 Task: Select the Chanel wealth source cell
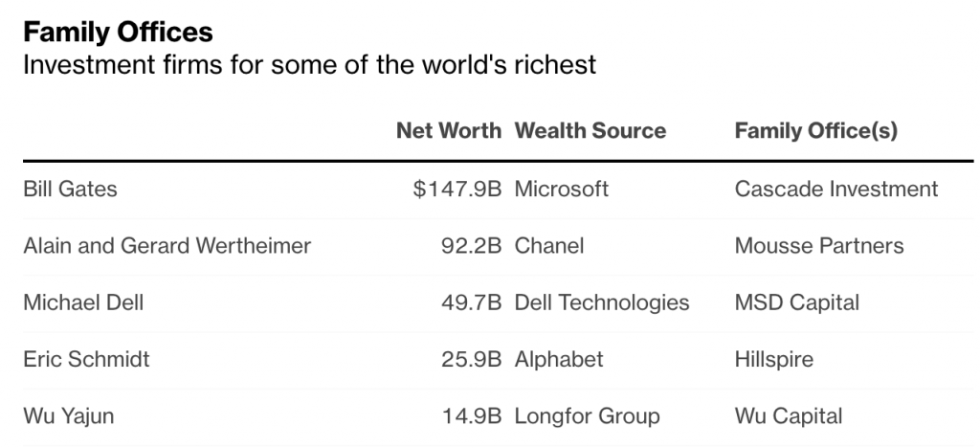click(x=549, y=246)
